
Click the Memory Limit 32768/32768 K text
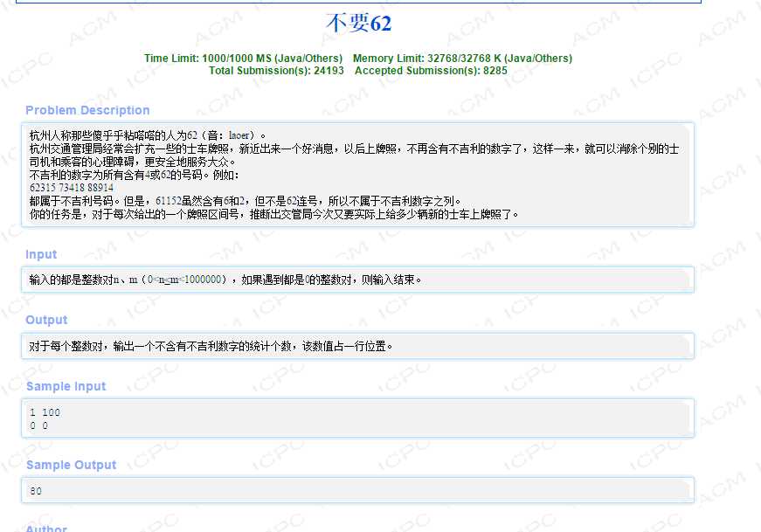pyautogui.click(x=462, y=59)
